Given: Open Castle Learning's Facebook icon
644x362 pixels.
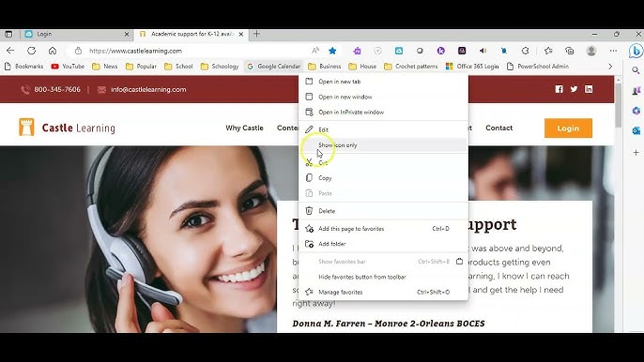Looking at the screenshot, I should (559, 89).
